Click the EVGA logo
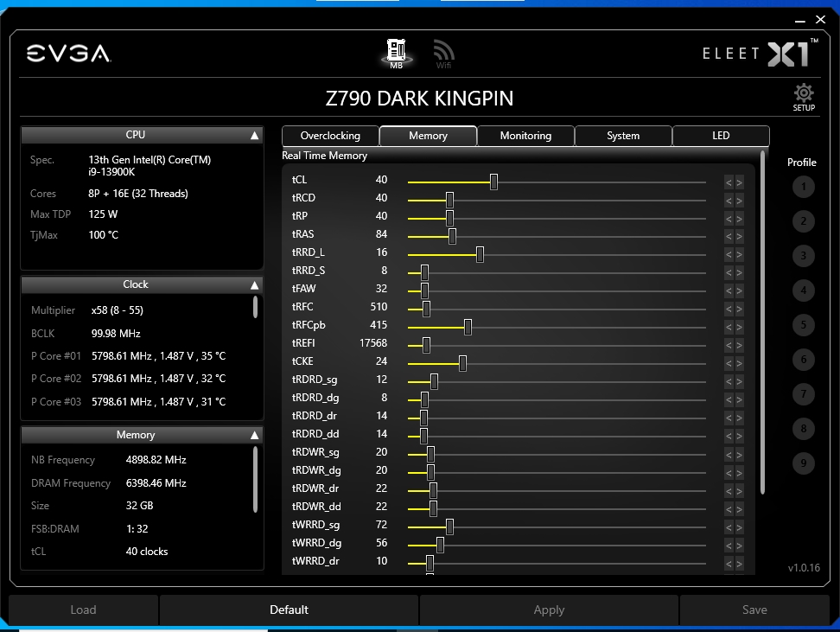This screenshot has height=632, width=840. [x=68, y=54]
